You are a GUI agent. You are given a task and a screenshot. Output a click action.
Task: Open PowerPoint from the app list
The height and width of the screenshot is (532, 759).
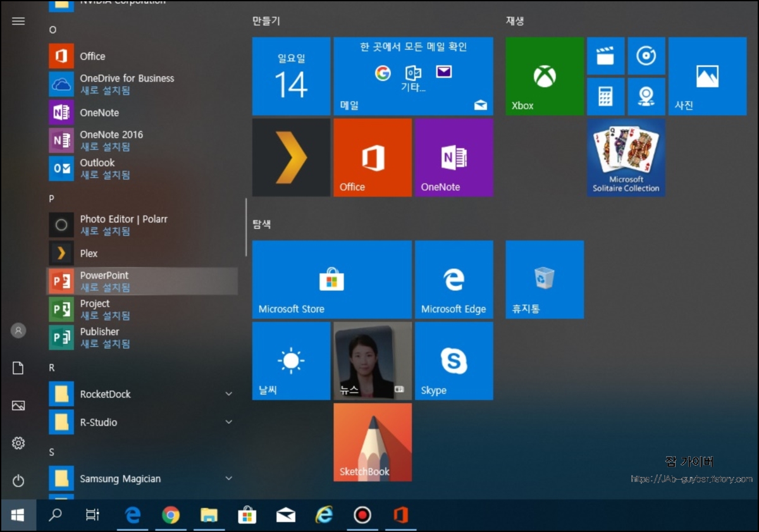(142, 281)
